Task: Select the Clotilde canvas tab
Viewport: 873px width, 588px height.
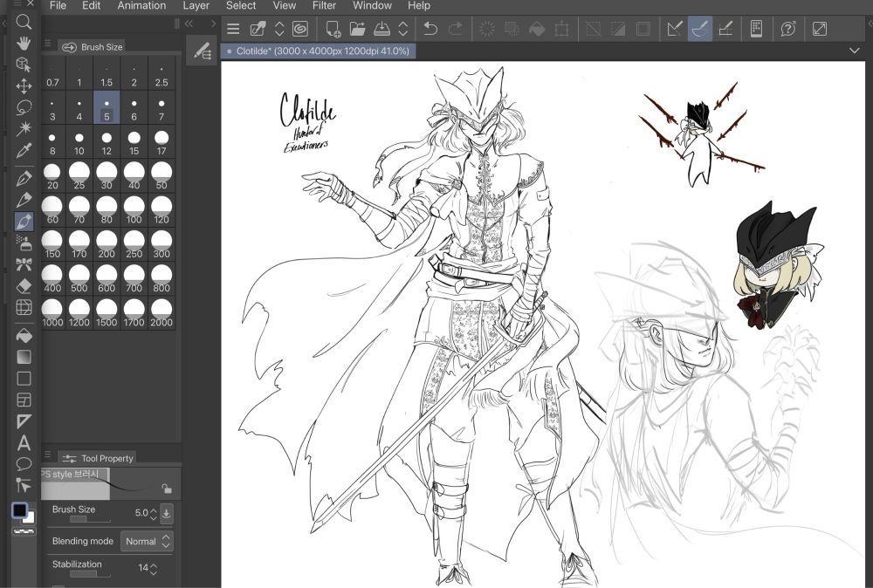Action: [318, 51]
